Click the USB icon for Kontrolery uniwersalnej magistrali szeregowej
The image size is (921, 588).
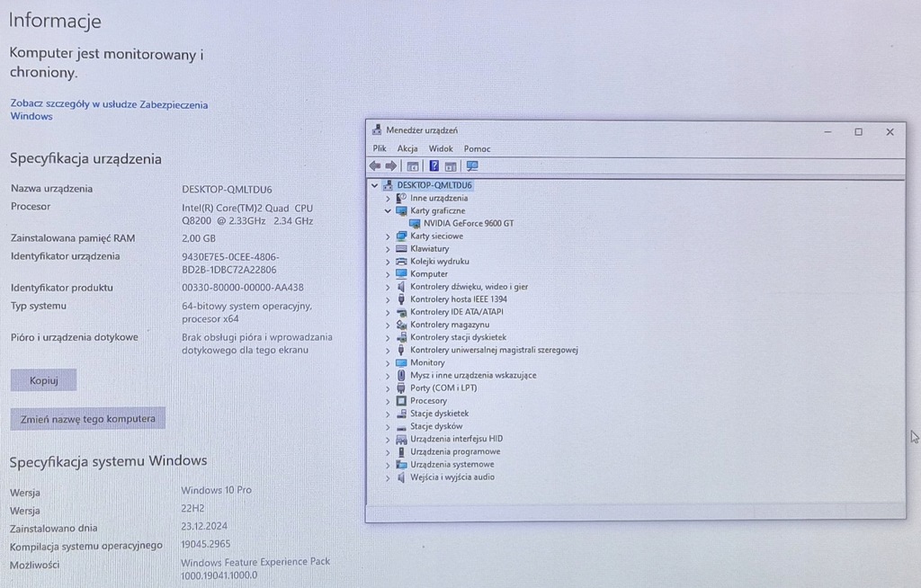pos(401,350)
